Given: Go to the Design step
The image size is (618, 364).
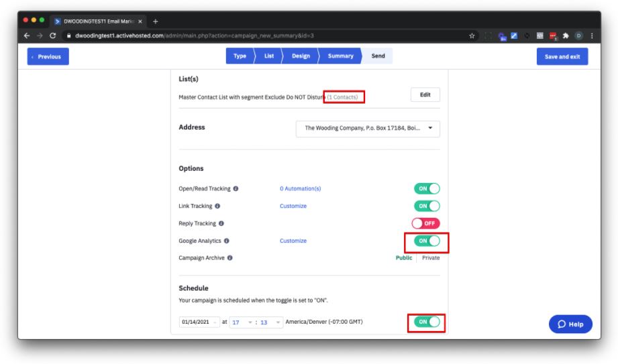Looking at the screenshot, I should (x=301, y=56).
